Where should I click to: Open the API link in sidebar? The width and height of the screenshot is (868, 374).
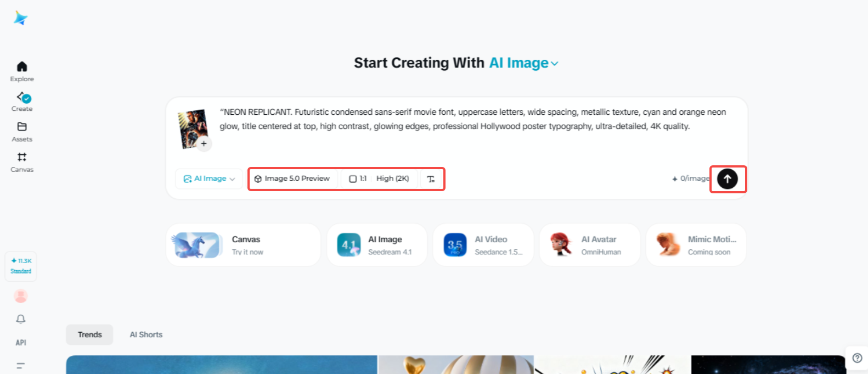[x=21, y=343]
